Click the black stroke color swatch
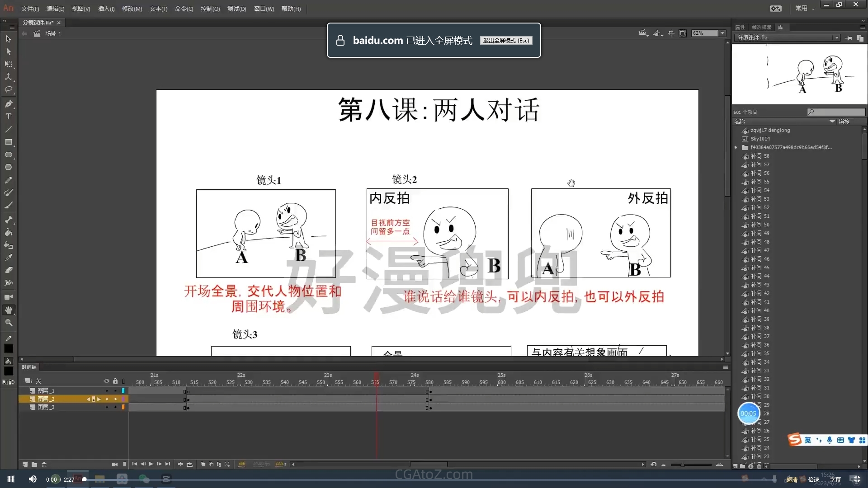 tap(8, 349)
